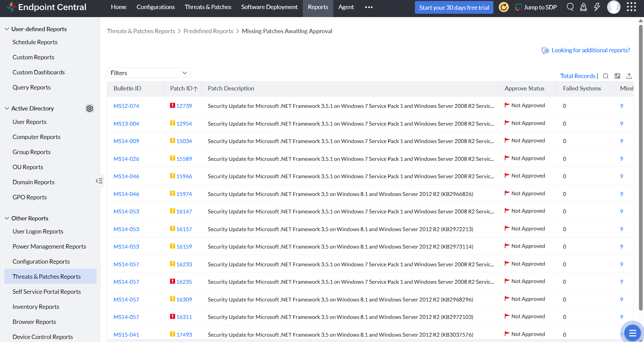
Task: Open the user profile avatar
Action: tap(614, 7)
